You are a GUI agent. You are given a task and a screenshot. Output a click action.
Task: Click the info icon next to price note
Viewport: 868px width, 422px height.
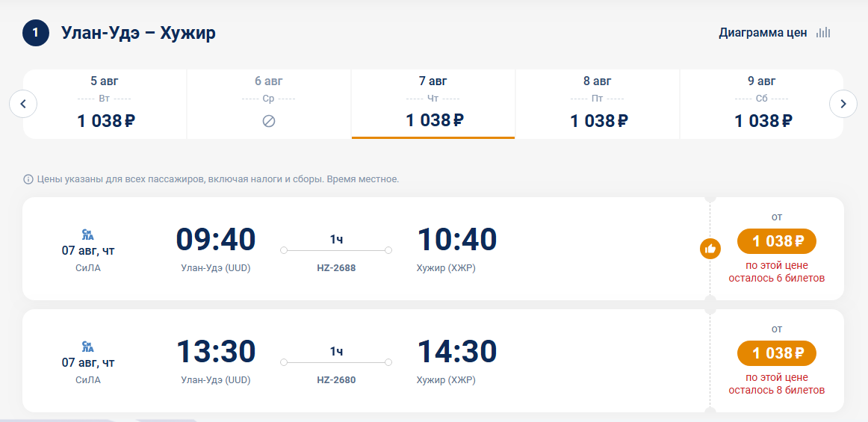[28, 179]
